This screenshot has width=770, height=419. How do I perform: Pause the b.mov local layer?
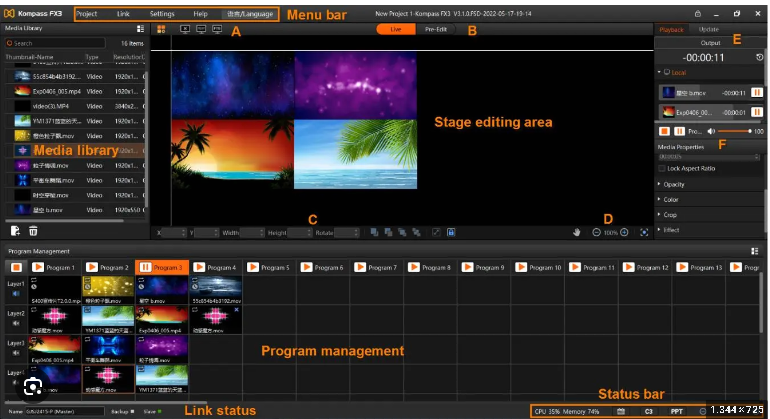click(757, 92)
